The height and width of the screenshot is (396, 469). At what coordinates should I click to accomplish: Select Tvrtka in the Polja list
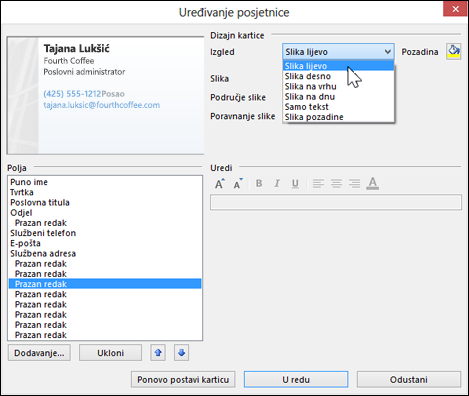point(105,192)
